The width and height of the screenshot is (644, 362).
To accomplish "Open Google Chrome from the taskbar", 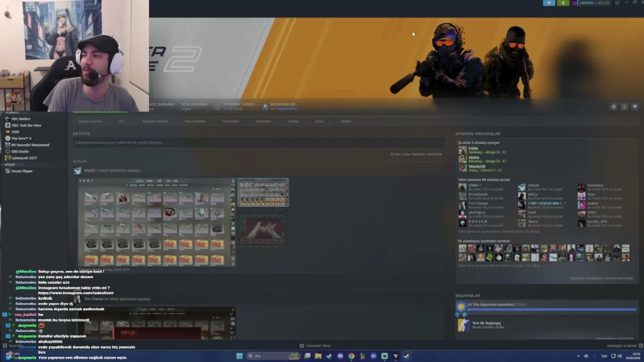I will tap(351, 356).
